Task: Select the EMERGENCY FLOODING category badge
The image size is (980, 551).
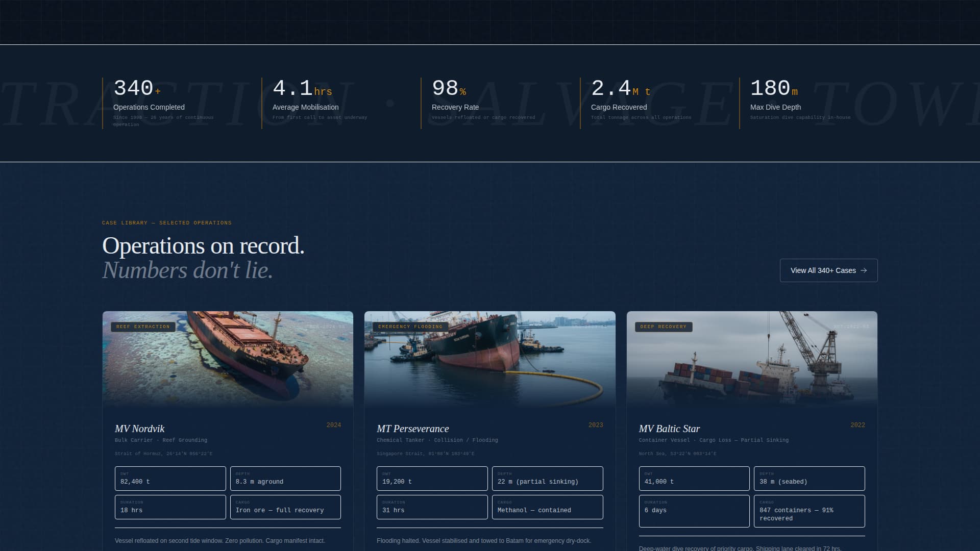Action: (x=410, y=327)
